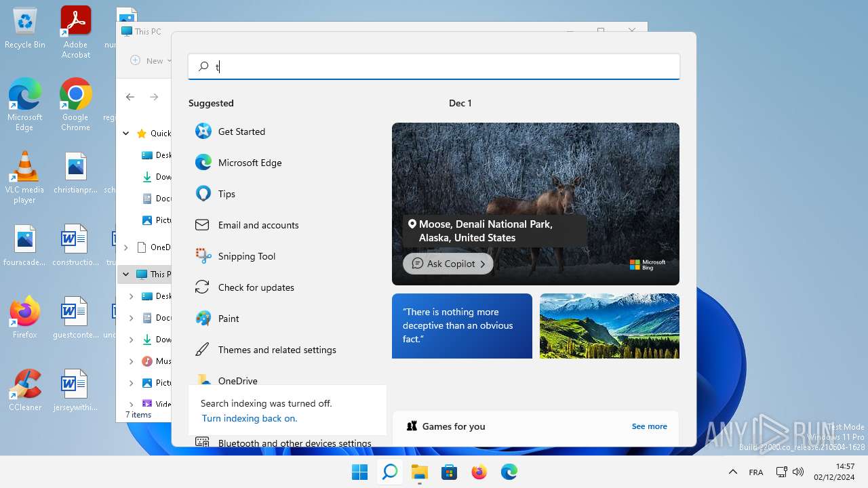Viewport: 868px width, 488px height.
Task: Select the constructio Word document on desktop
Action: pos(76,245)
